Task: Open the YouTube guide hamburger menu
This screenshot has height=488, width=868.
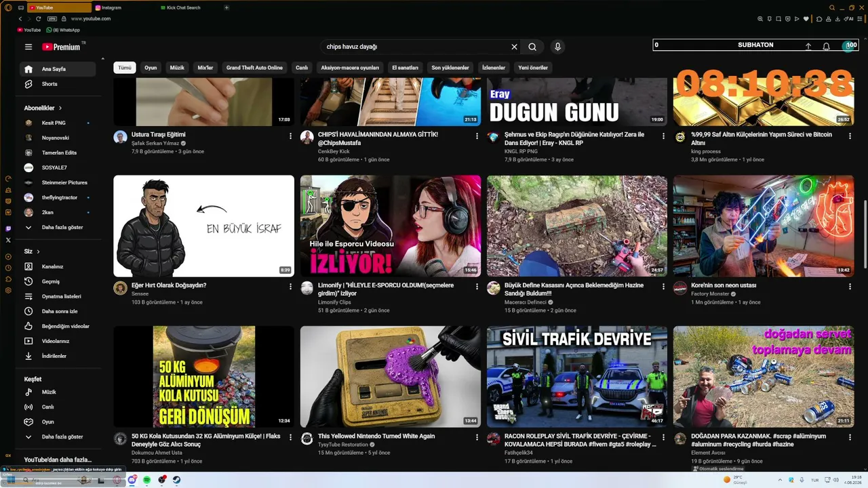Action: coord(28,47)
